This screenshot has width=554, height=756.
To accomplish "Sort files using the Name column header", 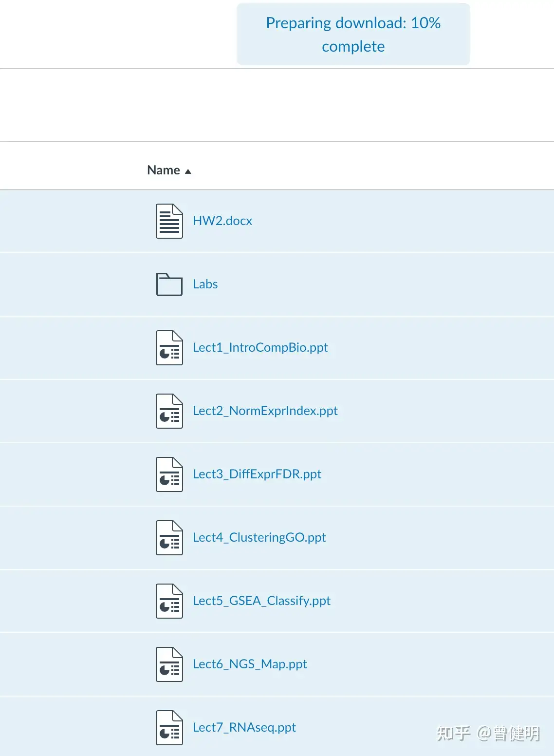I will [164, 170].
